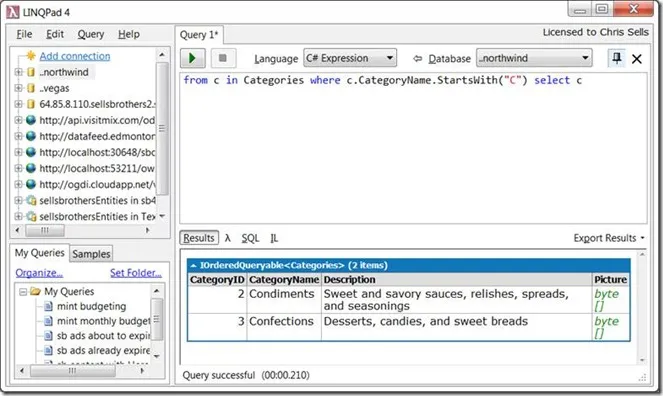Viewport: 663px width, 396px height.
Task: Click the star icon beside Add connection
Action: pyautogui.click(x=31, y=55)
